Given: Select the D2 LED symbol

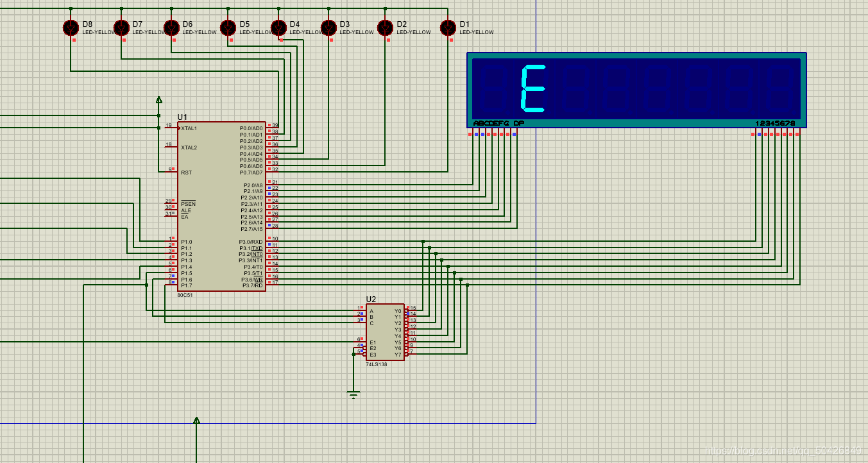Looking at the screenshot, I should pyautogui.click(x=385, y=28).
